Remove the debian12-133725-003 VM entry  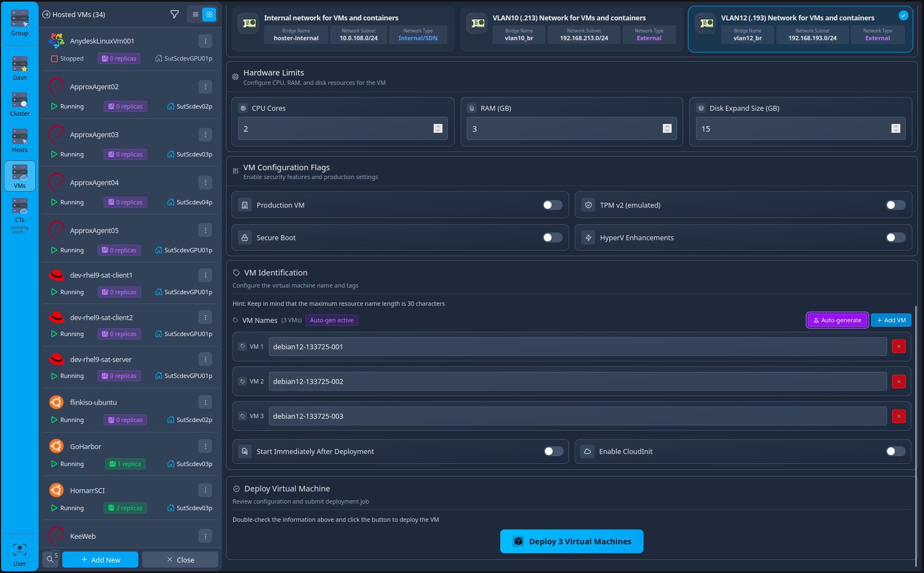[x=899, y=416]
